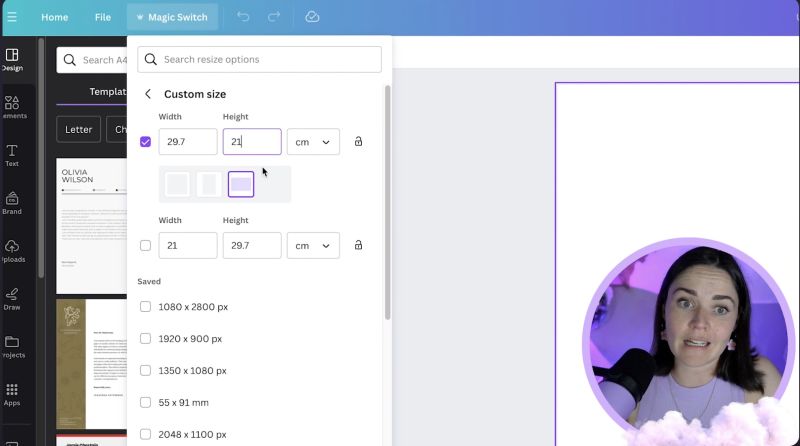Click the redo arrow icon
The height and width of the screenshot is (446, 800).
click(x=274, y=17)
